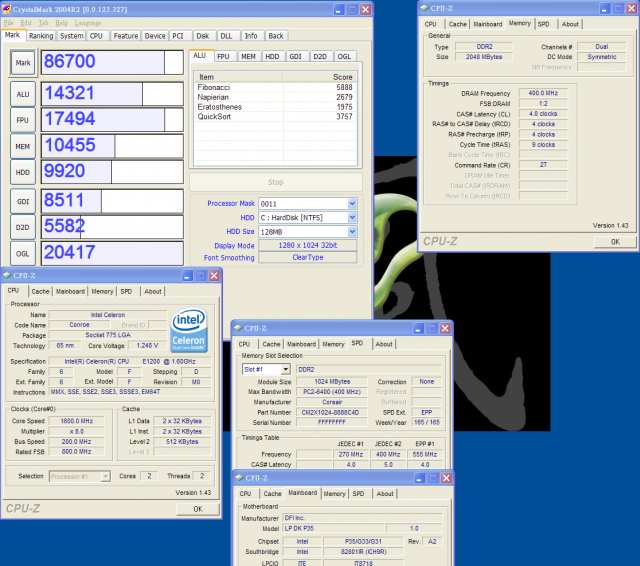Click the Intel Celeron logo in CPU-Z
640x566 pixels.
tap(189, 330)
